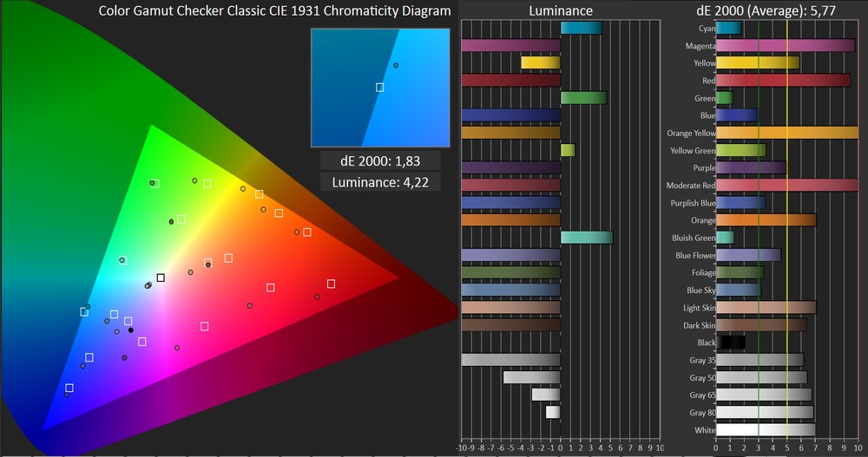Select the Moderate Red dE 2000 bar

786,186
